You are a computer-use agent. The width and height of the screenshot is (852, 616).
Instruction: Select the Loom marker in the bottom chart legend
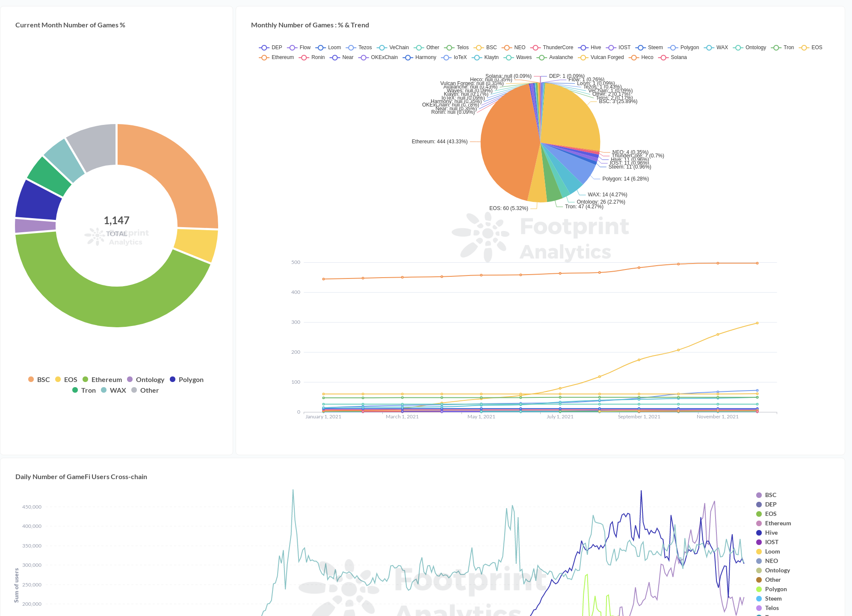pos(758,551)
